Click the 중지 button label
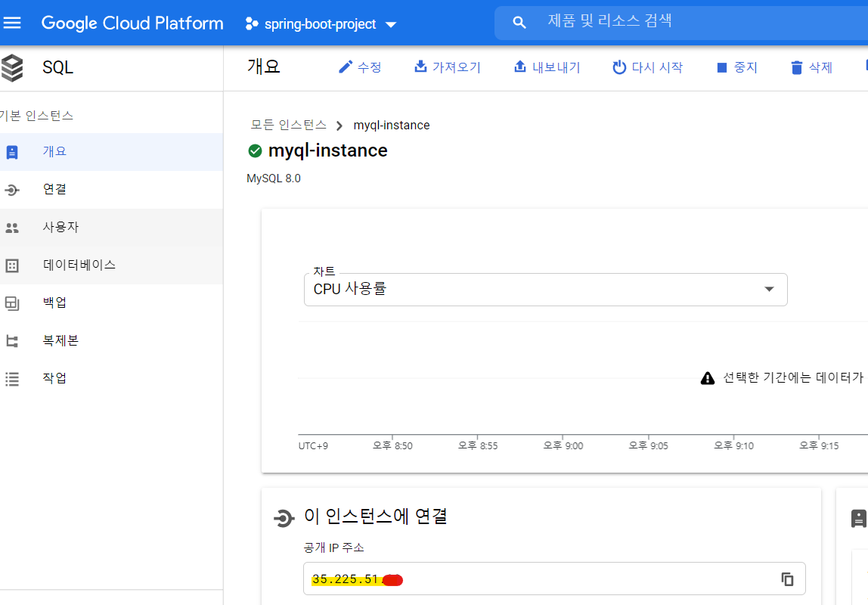The width and height of the screenshot is (868, 605). [746, 67]
